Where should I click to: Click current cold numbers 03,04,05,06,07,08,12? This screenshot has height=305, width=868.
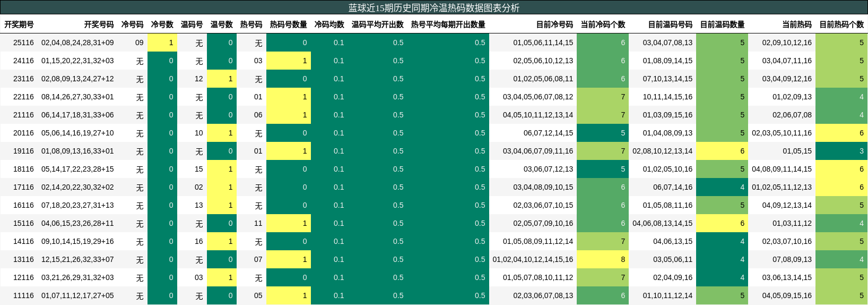point(538,97)
